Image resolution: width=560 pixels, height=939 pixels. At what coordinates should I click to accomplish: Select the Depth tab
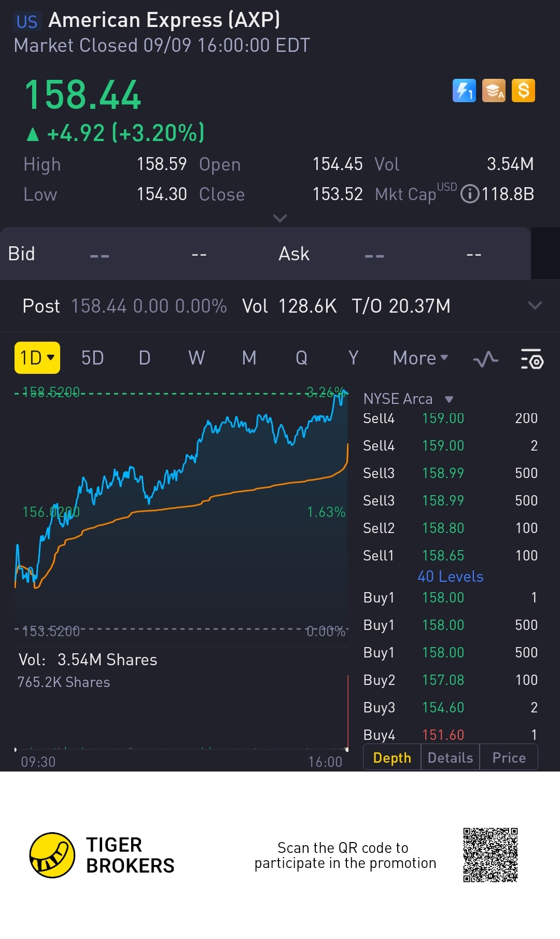click(392, 758)
